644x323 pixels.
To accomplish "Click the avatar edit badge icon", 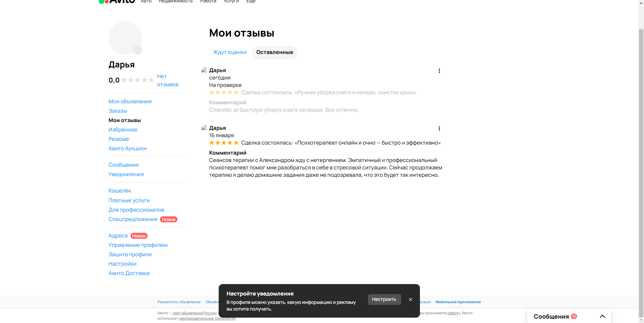I will (138, 50).
